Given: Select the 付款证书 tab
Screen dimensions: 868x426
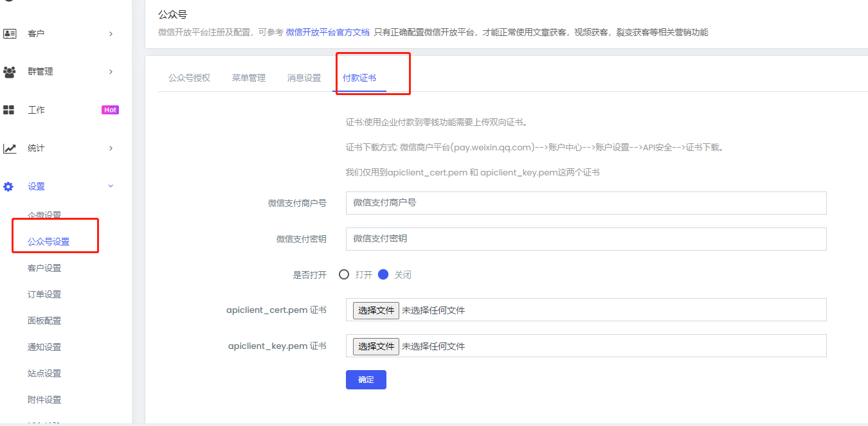Looking at the screenshot, I should coord(359,78).
